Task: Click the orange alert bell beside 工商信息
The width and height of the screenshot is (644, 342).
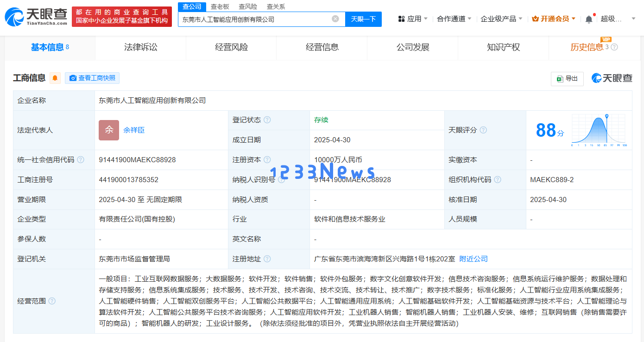Action: click(x=55, y=78)
